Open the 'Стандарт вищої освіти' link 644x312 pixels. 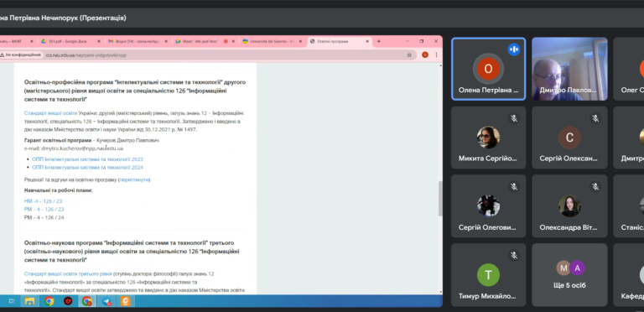(x=50, y=113)
